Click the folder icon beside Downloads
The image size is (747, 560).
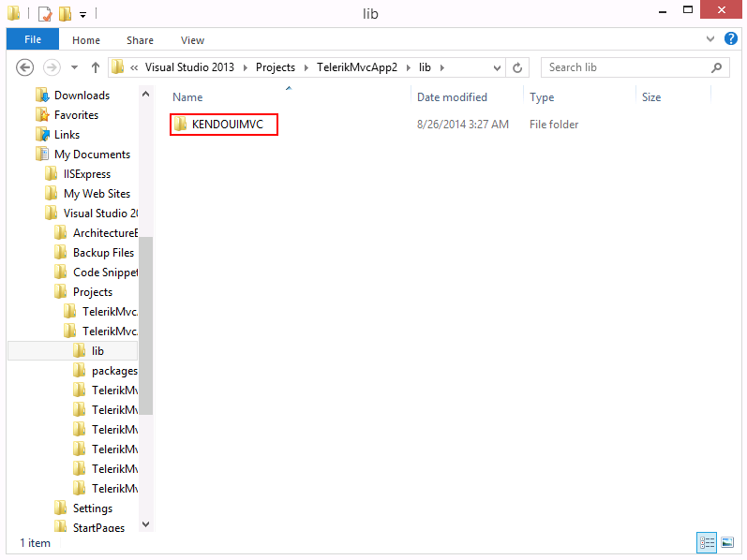pos(42,96)
